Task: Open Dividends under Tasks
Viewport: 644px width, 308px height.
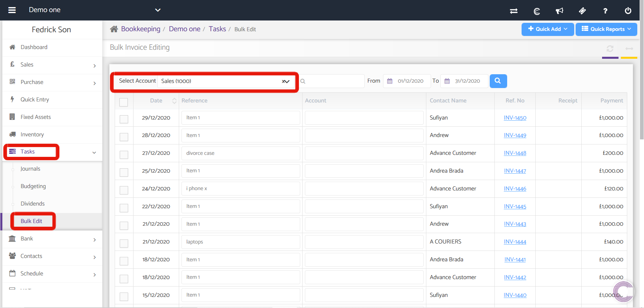Action: [x=33, y=204]
